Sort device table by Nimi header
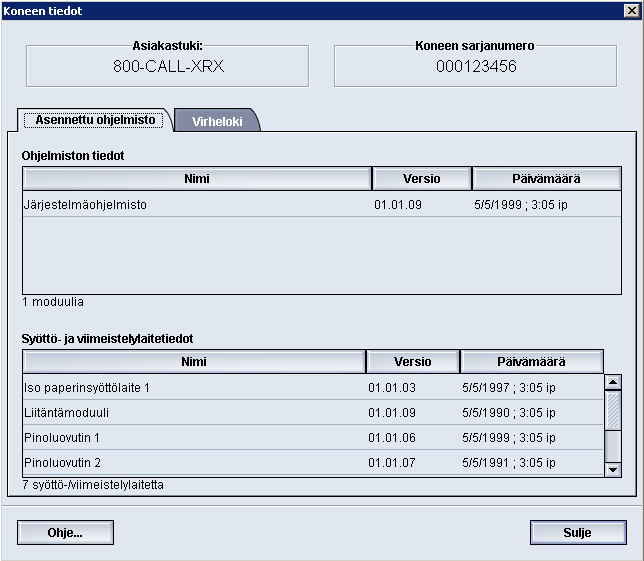The width and height of the screenshot is (644, 561). 194,362
